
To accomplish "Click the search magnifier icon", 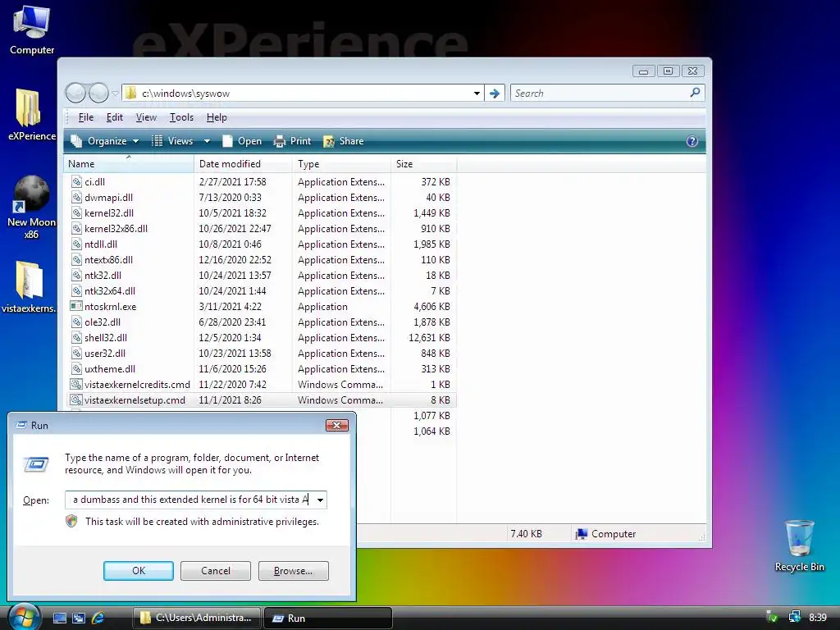I will click(695, 93).
